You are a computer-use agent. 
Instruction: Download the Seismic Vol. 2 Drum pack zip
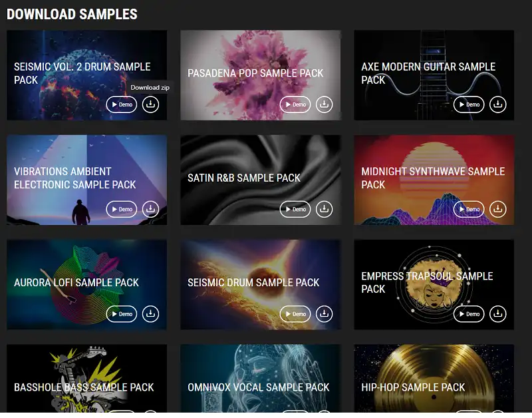click(x=150, y=104)
